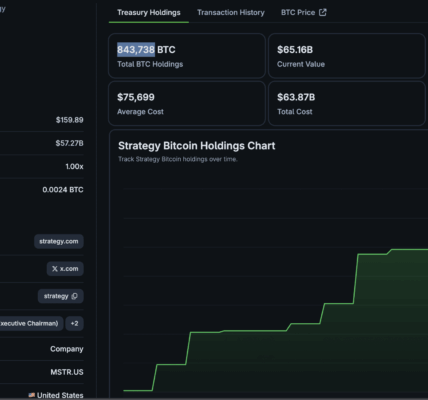Select the $63.87B Total Cost card
The height and width of the screenshot is (400, 428).
(x=347, y=103)
